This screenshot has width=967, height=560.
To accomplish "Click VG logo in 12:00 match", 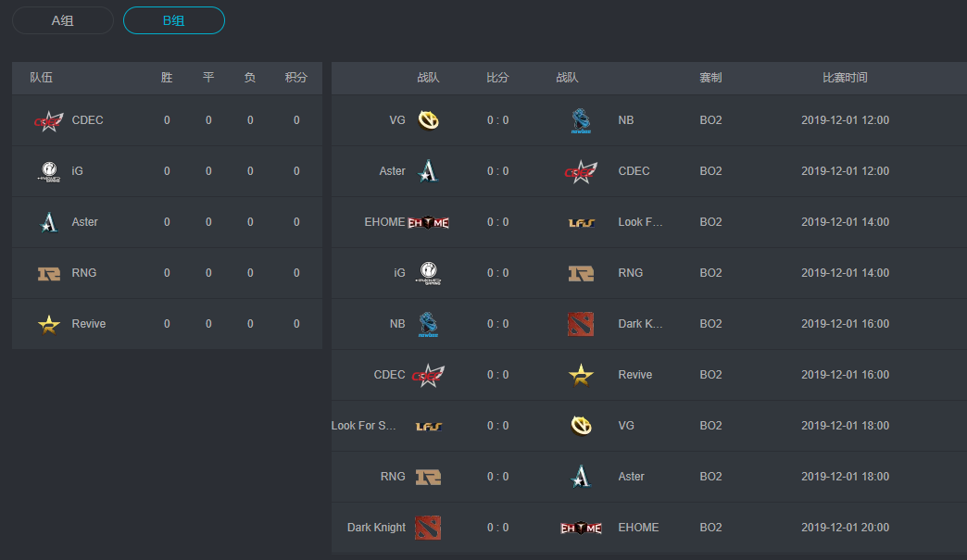I will point(428,120).
